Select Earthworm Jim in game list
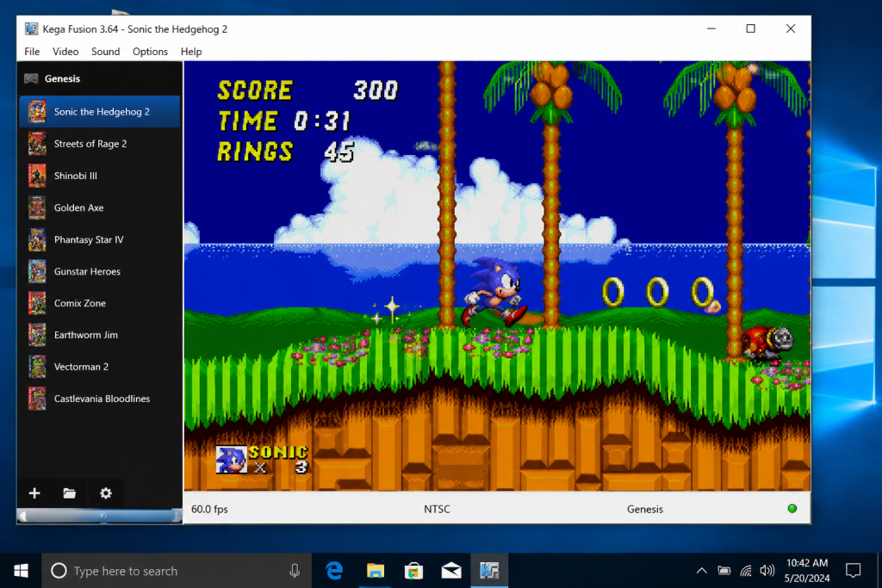The image size is (882, 588). tap(100, 335)
